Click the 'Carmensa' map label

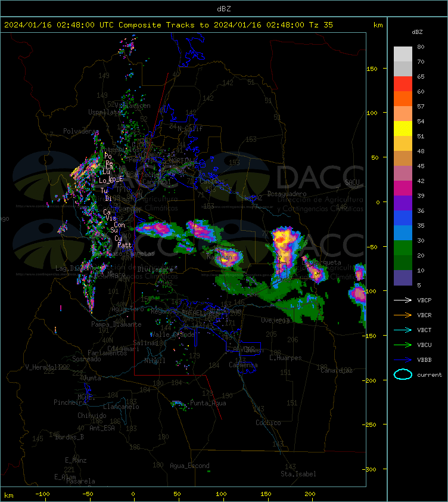[243, 365]
